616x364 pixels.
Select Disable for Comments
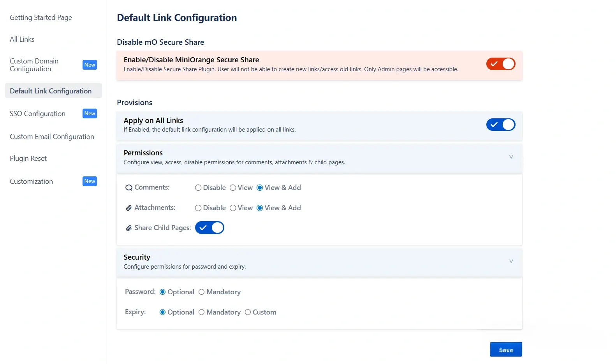(x=198, y=188)
